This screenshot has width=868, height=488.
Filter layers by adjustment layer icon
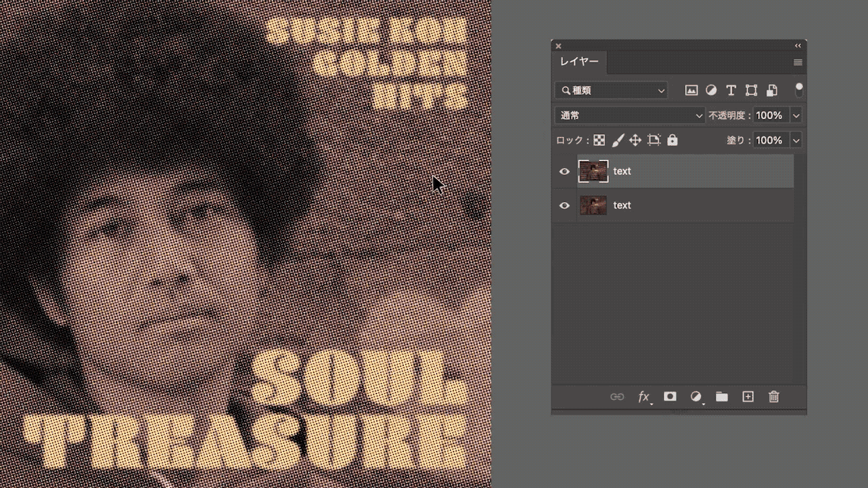[x=711, y=90]
